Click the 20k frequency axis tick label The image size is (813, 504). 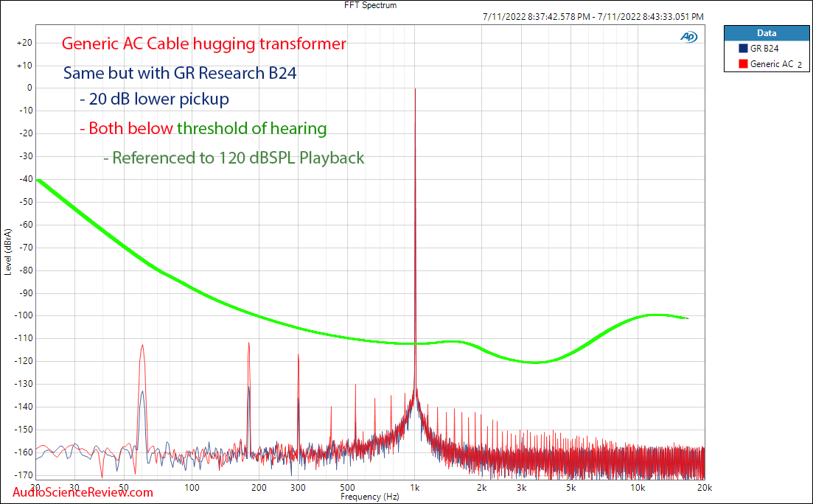[x=704, y=487]
